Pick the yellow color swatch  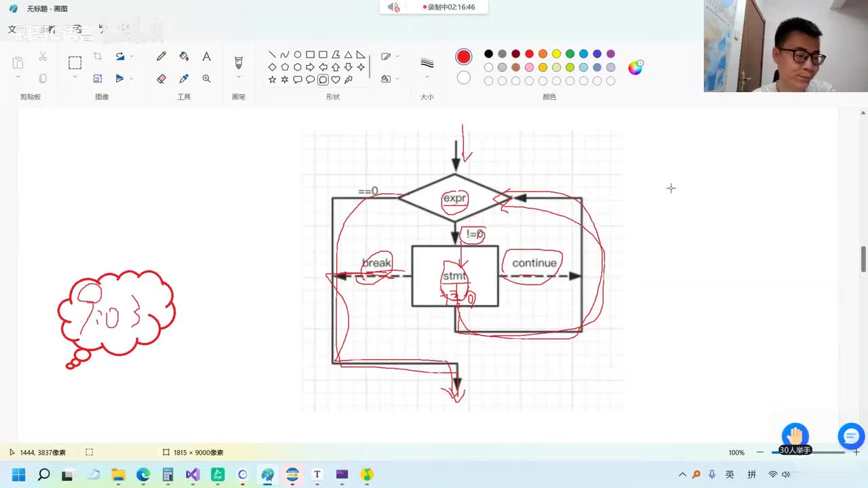pos(556,54)
